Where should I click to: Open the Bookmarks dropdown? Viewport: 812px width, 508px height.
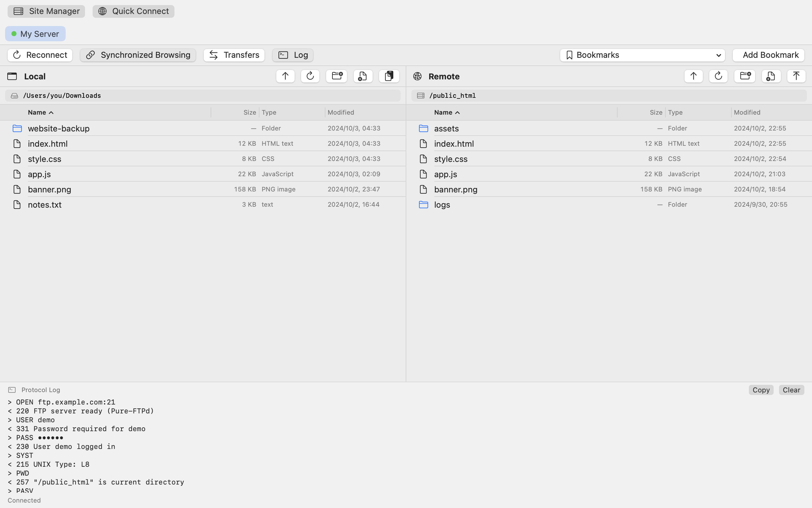click(642, 55)
